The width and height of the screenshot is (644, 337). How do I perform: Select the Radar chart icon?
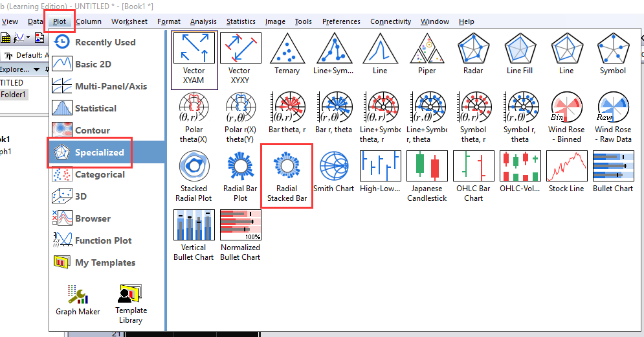tap(473, 55)
